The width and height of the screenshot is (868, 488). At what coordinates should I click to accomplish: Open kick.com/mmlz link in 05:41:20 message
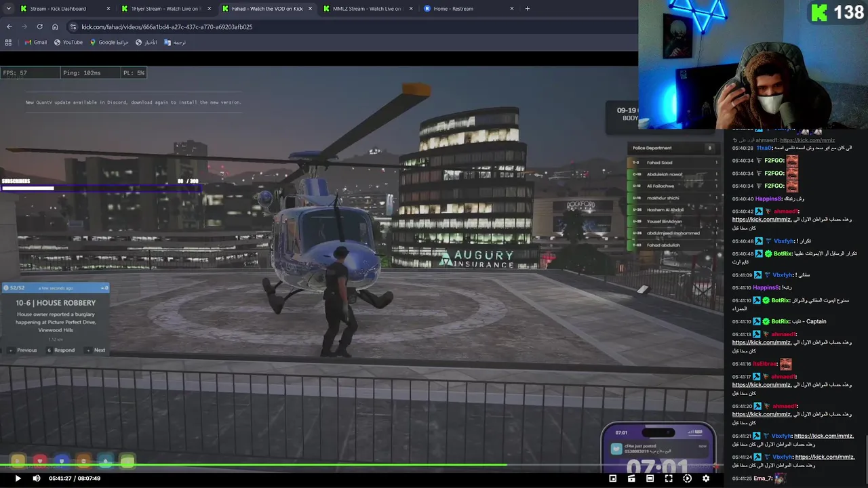762,414
